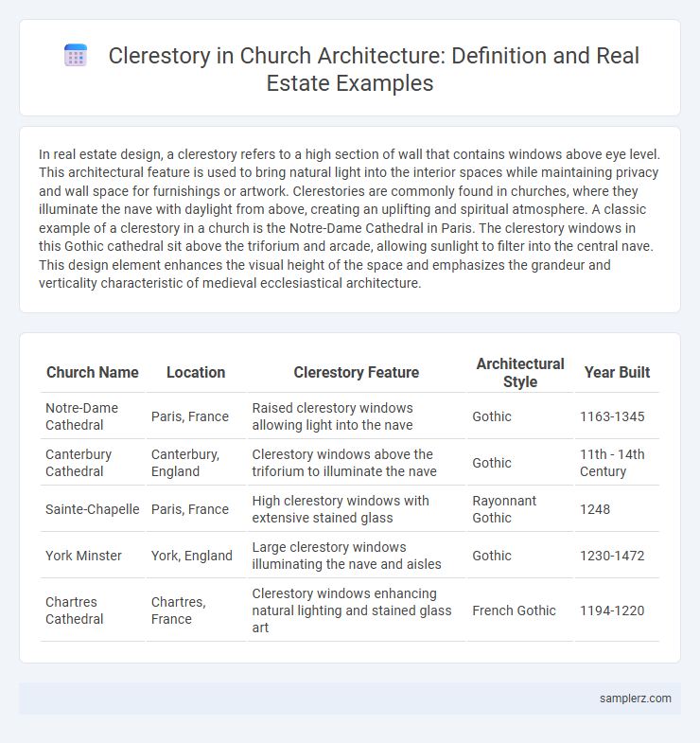
Task: Click the Rayonnant Gothic style cell
Action: click(x=520, y=509)
